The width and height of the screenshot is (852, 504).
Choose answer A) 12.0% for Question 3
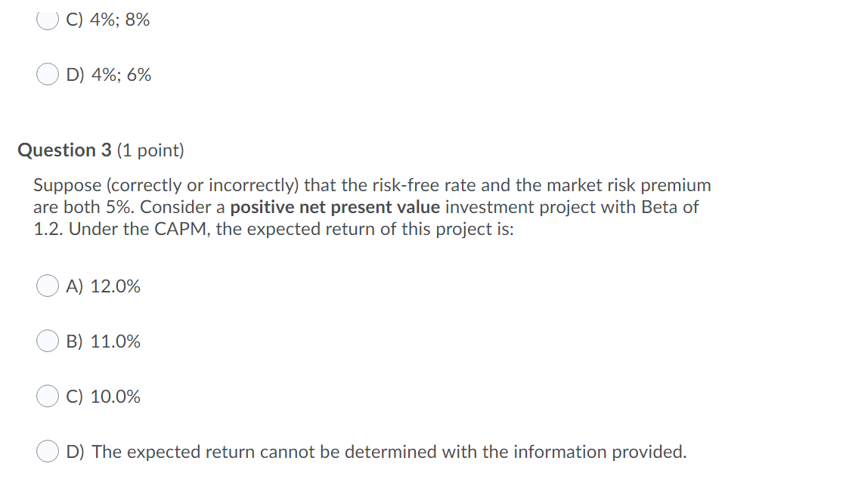(47, 286)
